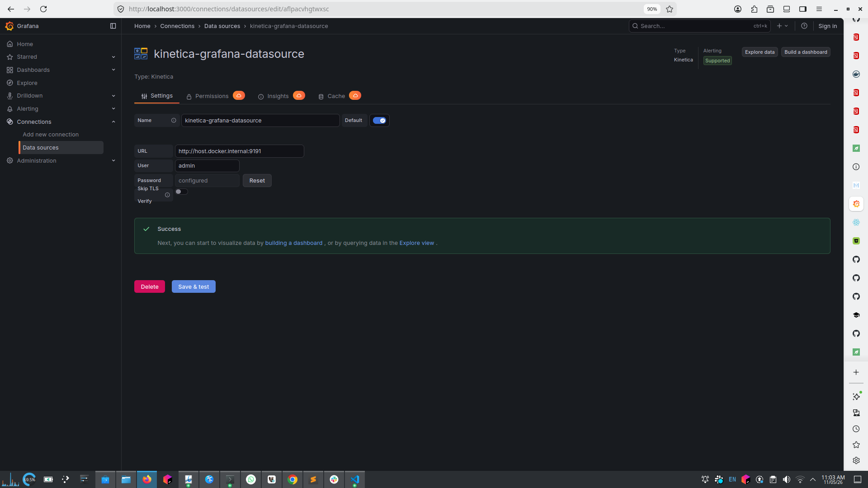Go to Connections breadcrumb
Viewport: 868px width, 488px height.
[x=177, y=26]
